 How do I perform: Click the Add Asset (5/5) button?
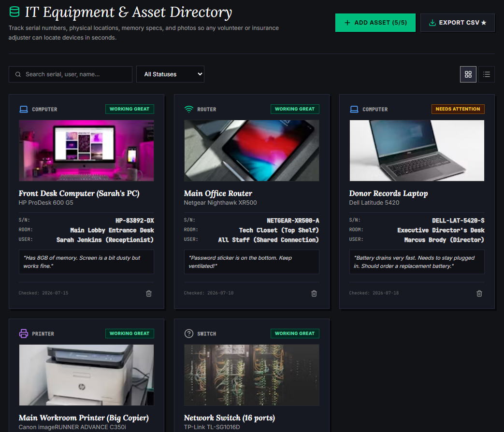coord(375,23)
